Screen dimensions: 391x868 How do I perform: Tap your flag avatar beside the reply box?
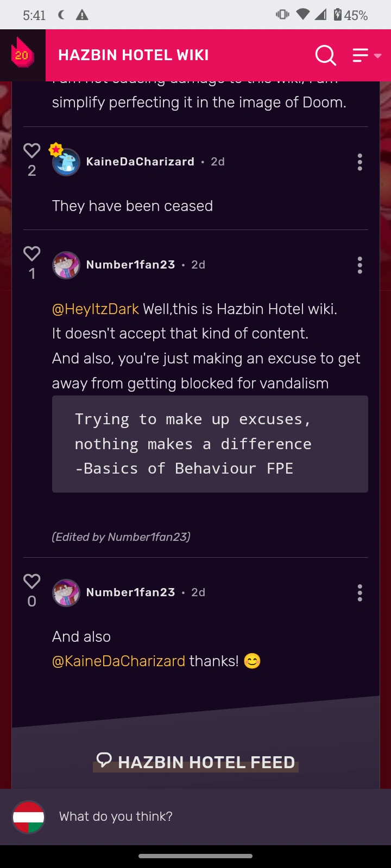(28, 817)
